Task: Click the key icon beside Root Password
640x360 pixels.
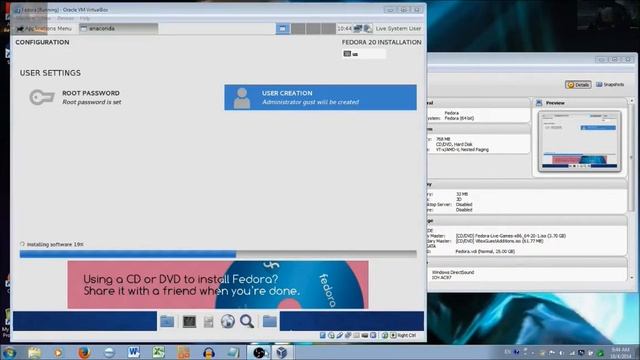Action: (42, 97)
